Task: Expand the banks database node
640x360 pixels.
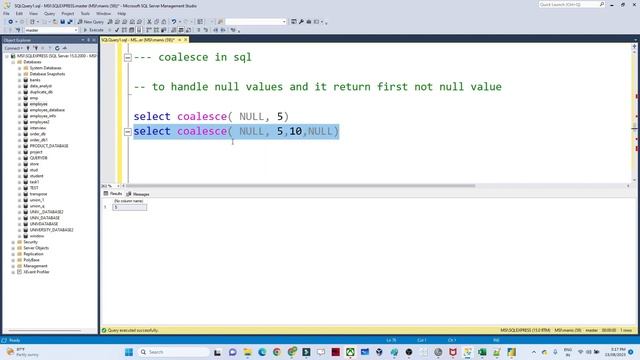Action: [20, 80]
